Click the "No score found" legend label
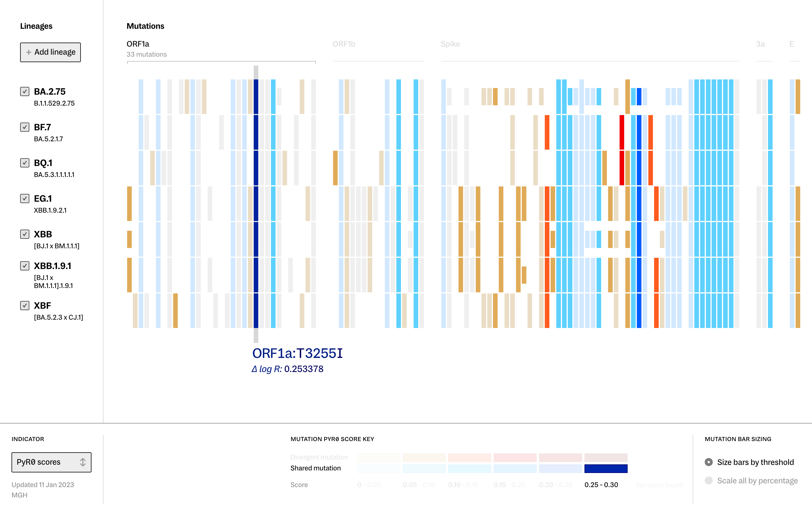The width and height of the screenshot is (812, 515). [660, 485]
